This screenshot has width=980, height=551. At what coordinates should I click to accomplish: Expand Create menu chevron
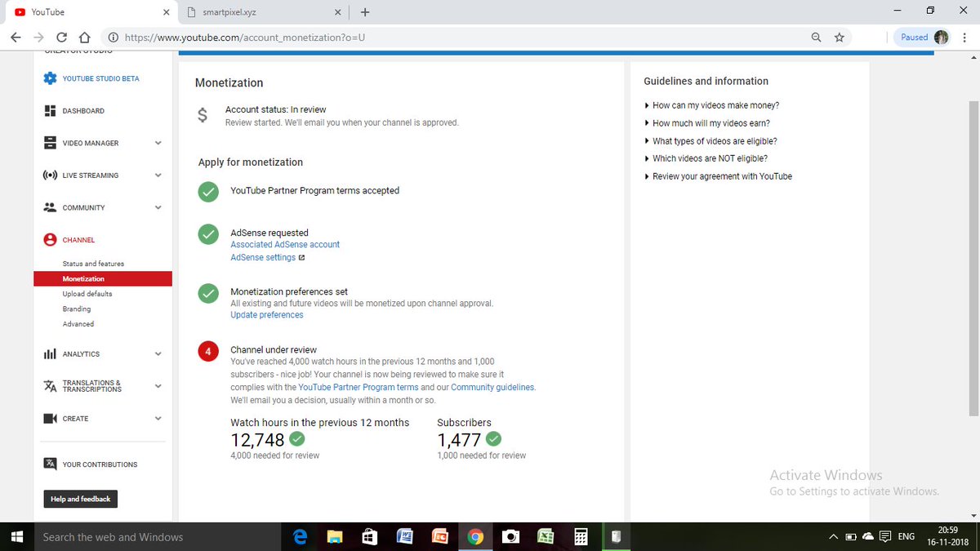click(x=158, y=419)
